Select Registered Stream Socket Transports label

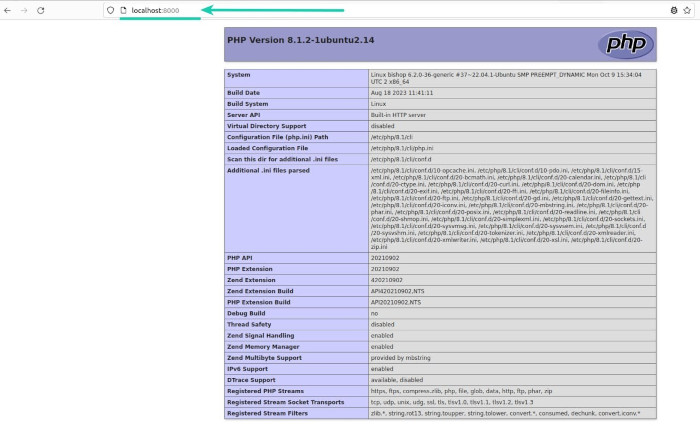pyautogui.click(x=285, y=402)
